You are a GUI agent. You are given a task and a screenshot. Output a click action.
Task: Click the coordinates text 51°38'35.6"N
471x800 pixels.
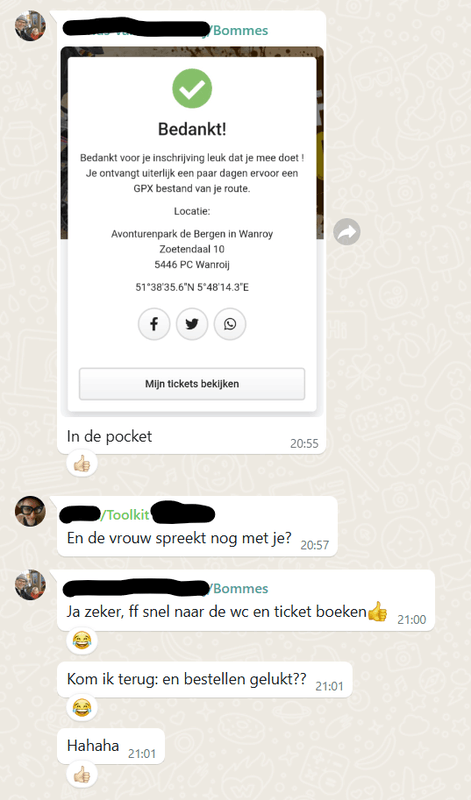161,287
